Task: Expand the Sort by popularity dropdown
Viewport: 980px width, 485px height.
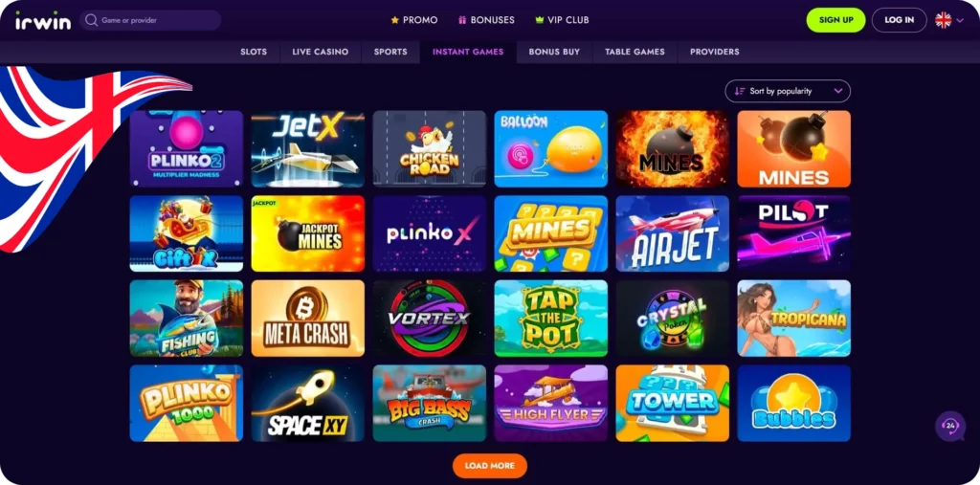Action: point(788,91)
